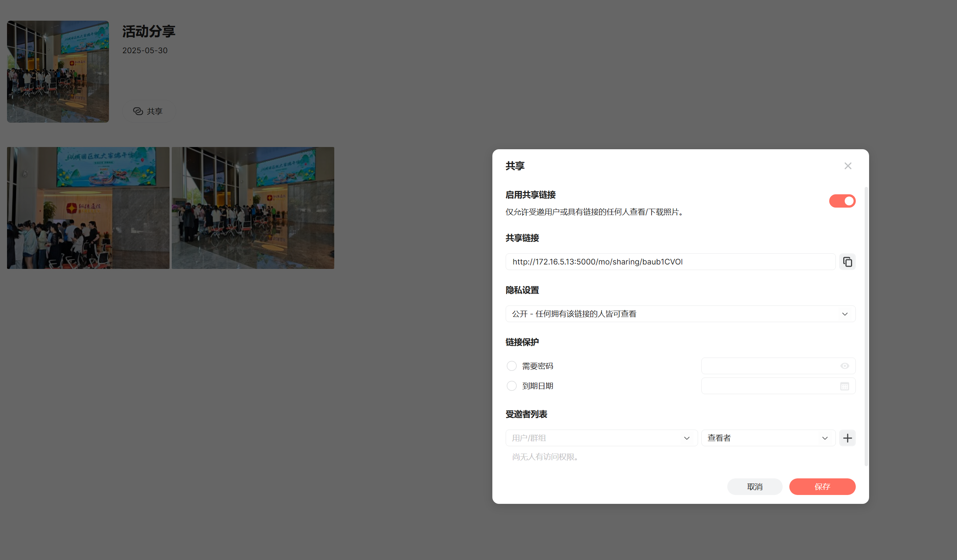Show the password with the eye icon
957x560 pixels.
click(844, 366)
